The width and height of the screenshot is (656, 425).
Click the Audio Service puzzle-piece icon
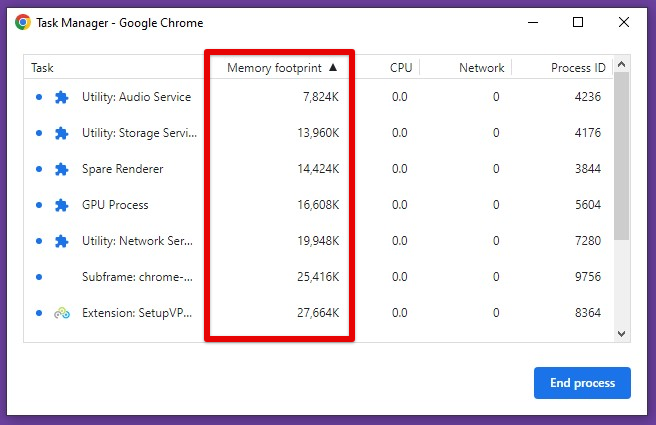tap(62, 97)
